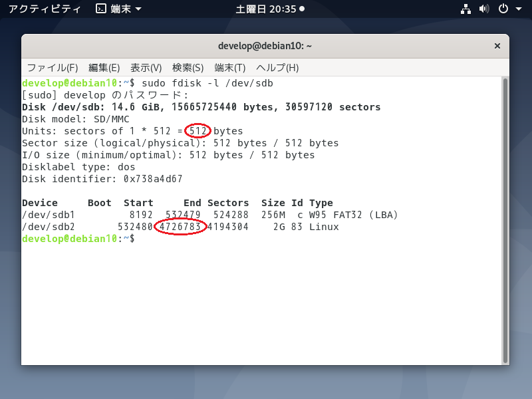Click the '/dev/sdb2' device entry
Screen dimensions: 532x399
pos(49,227)
